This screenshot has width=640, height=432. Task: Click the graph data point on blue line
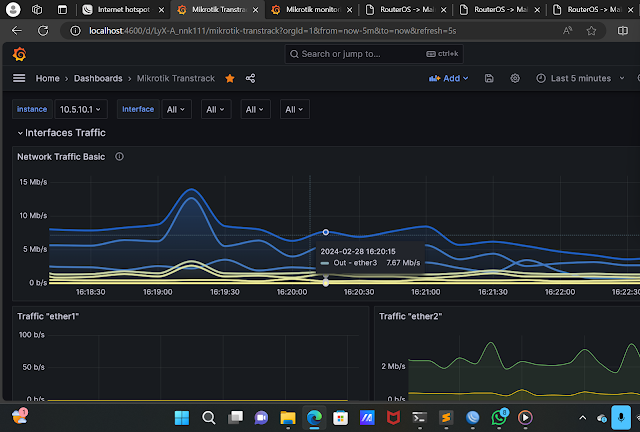(325, 232)
